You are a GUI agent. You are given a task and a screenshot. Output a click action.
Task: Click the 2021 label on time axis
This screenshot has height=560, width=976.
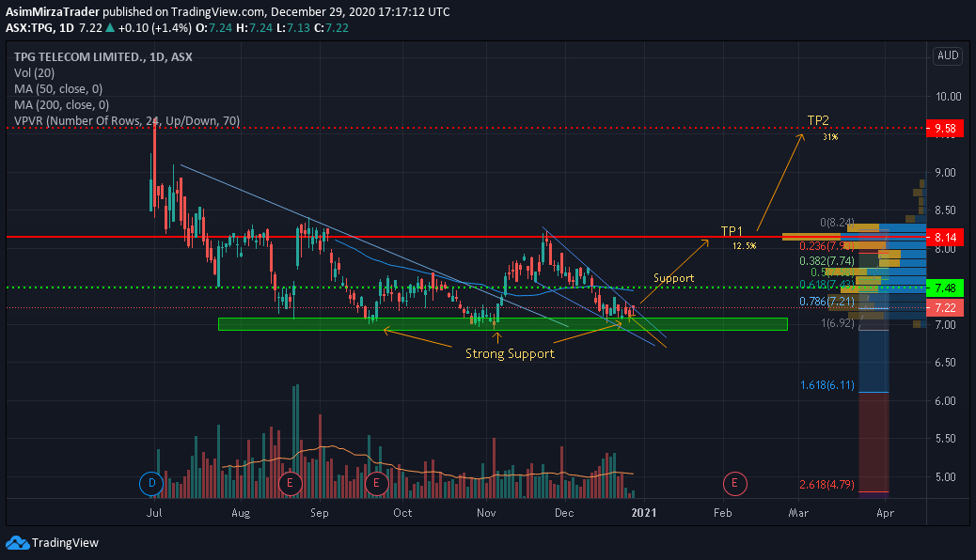[x=643, y=513]
